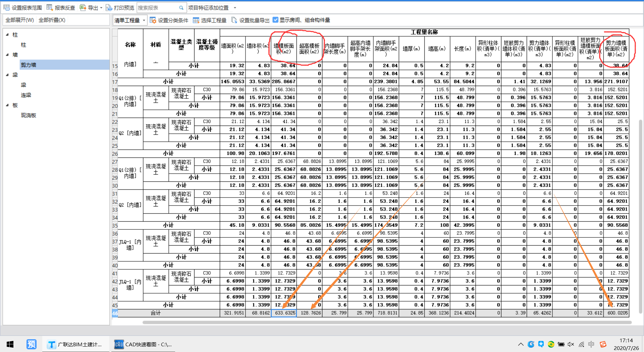Click 设置批量导出 batch export

(250, 20)
